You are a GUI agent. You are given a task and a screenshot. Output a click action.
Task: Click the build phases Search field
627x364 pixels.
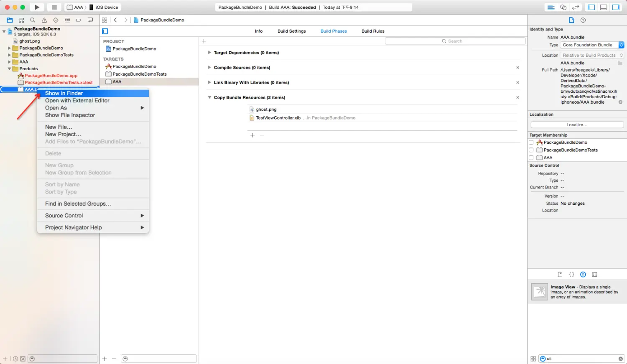pyautogui.click(x=455, y=41)
